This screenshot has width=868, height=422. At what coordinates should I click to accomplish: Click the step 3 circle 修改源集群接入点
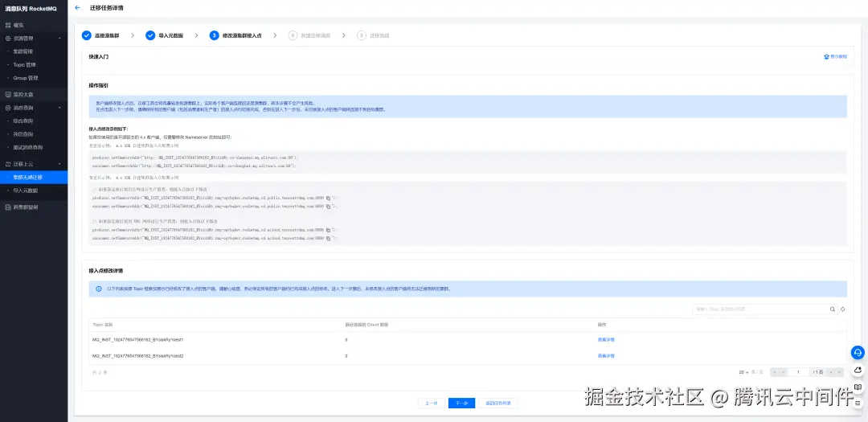215,35
